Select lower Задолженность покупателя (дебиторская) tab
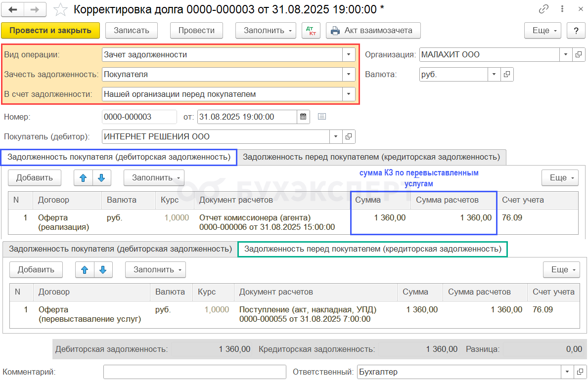The height and width of the screenshot is (384, 588). tap(120, 250)
